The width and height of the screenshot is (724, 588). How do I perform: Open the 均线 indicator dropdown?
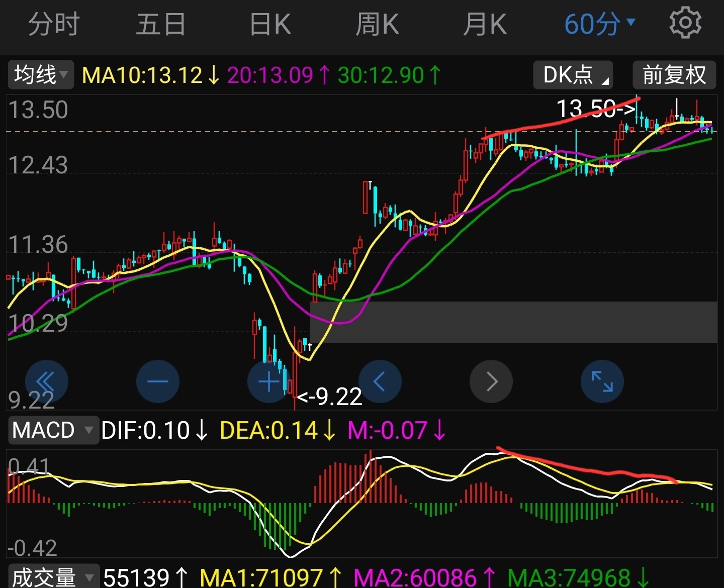click(x=41, y=75)
